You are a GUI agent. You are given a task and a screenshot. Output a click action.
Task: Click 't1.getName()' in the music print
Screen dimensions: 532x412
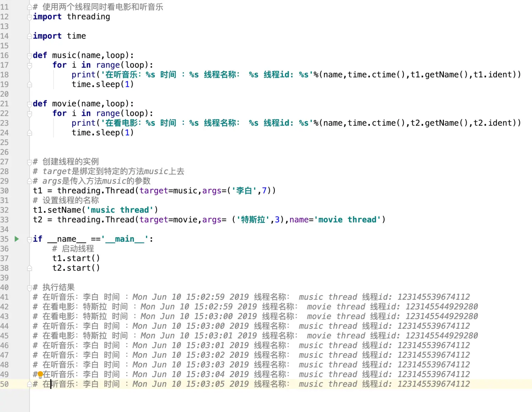(439, 75)
